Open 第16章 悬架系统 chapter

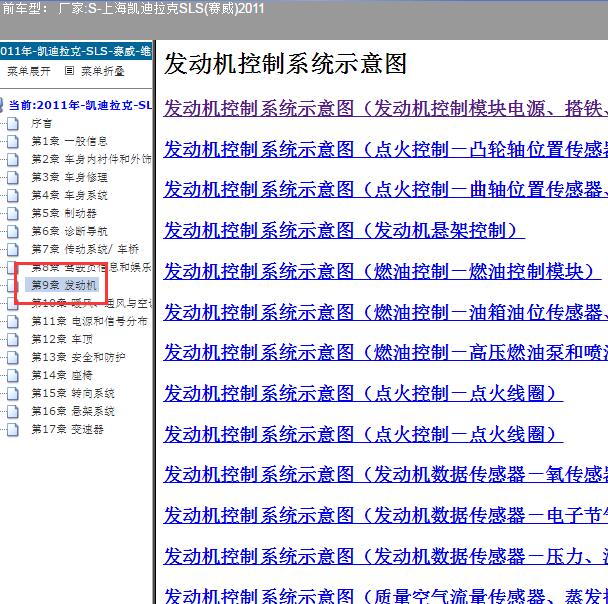tap(73, 411)
